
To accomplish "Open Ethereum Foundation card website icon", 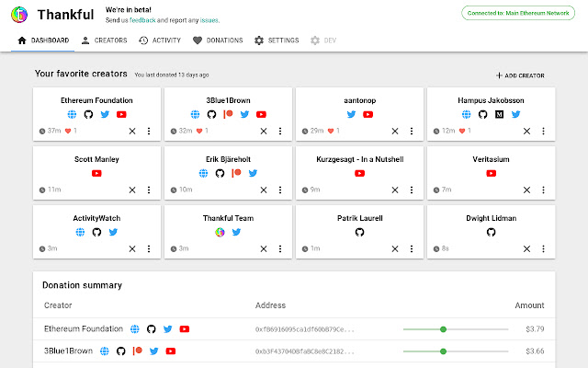I will [72, 114].
